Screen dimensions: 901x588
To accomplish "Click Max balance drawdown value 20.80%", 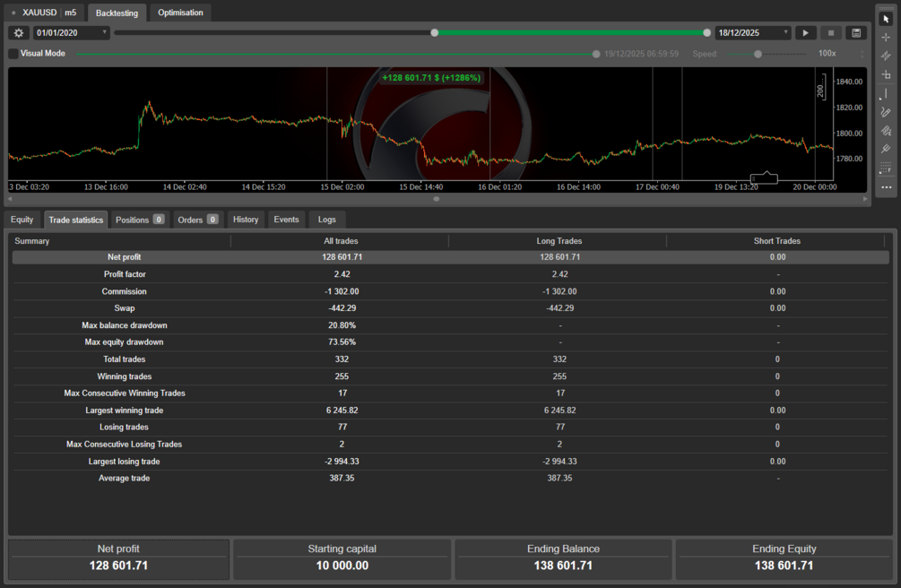I will 342,325.
